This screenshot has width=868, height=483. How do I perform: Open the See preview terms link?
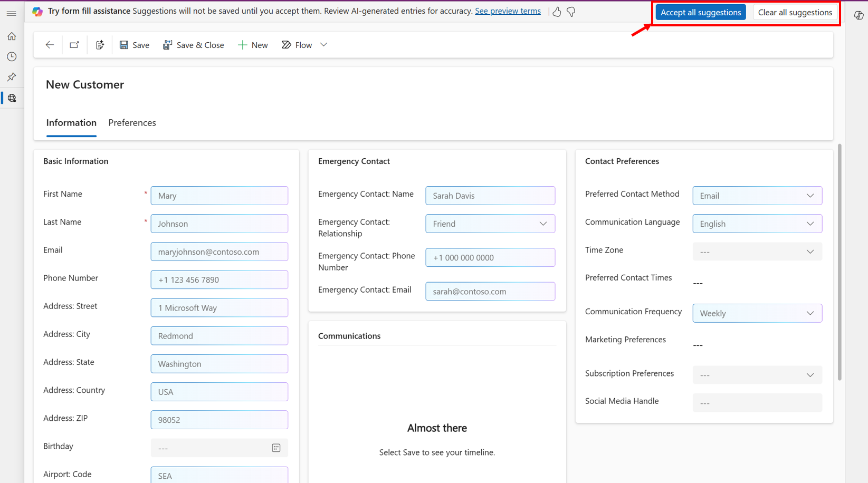pyautogui.click(x=508, y=11)
